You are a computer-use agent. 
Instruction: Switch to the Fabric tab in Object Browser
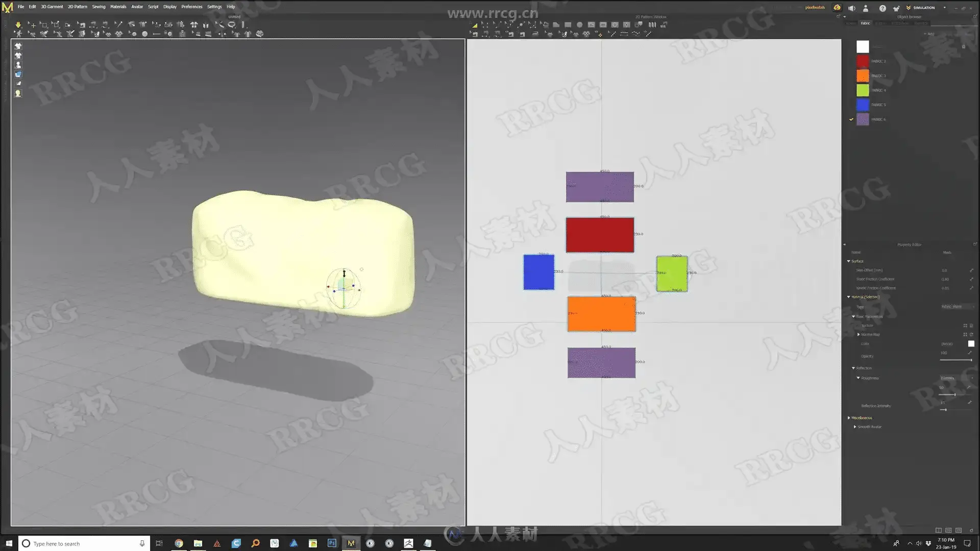click(865, 23)
